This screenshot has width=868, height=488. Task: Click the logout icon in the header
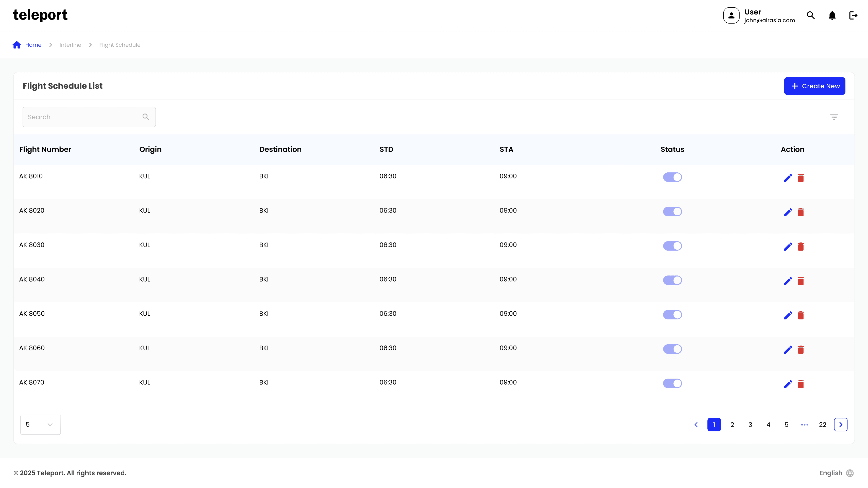point(853,15)
